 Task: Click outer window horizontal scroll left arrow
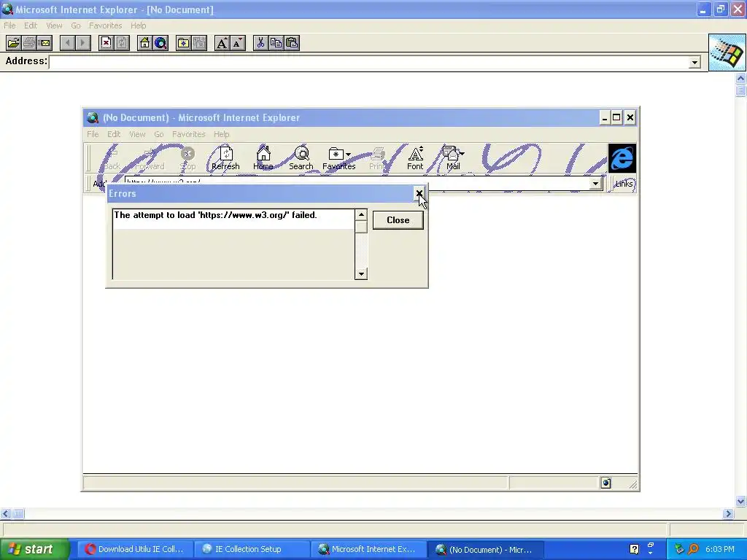pos(5,513)
